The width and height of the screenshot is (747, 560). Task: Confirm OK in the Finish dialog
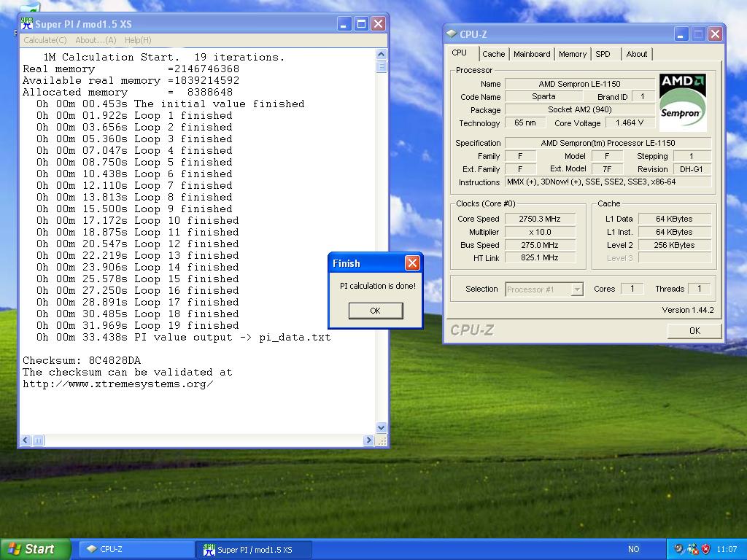(x=376, y=311)
